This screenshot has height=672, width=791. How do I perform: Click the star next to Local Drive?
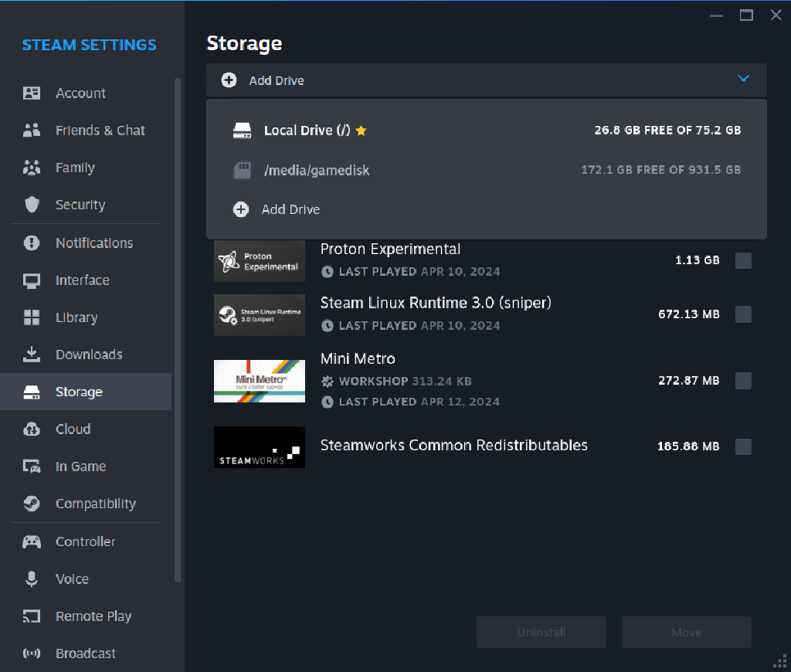360,130
